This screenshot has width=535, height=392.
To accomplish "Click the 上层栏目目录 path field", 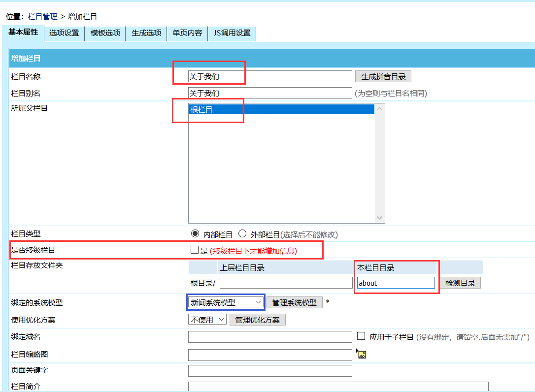I will pos(286,283).
